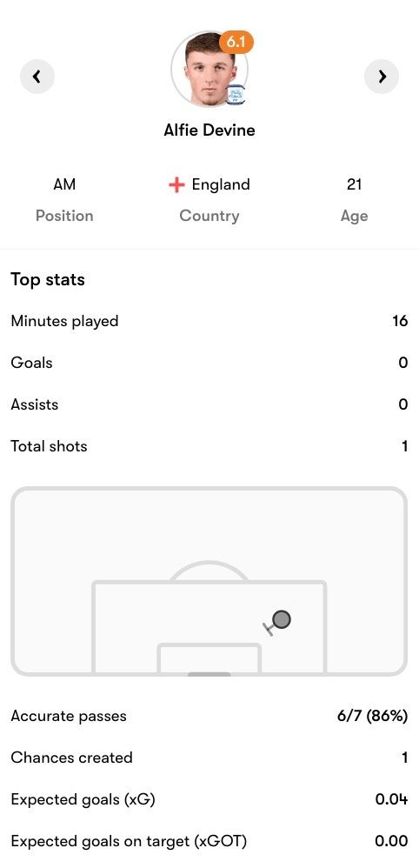Image resolution: width=419 pixels, height=868 pixels.
Task: Click the Expected goals (xG) row
Action: [x=209, y=799]
